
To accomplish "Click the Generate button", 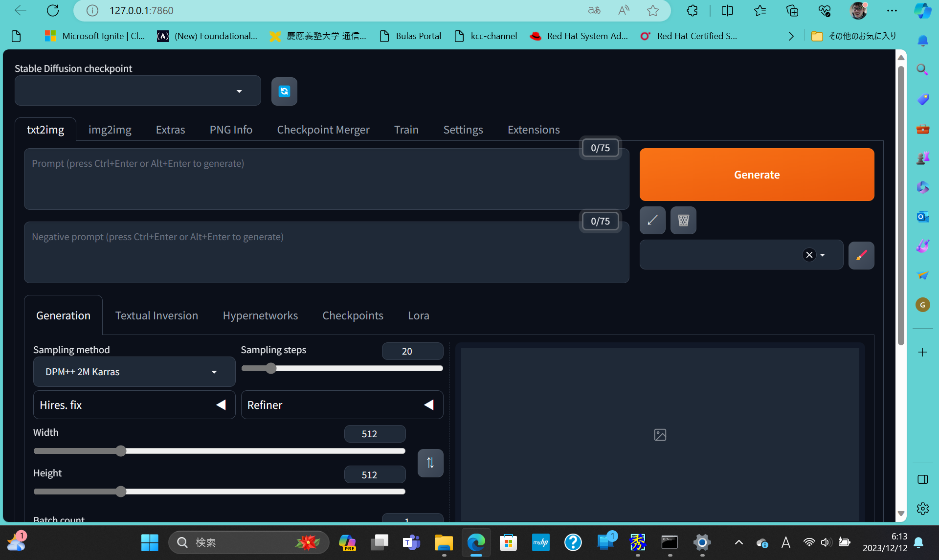I will 756,175.
